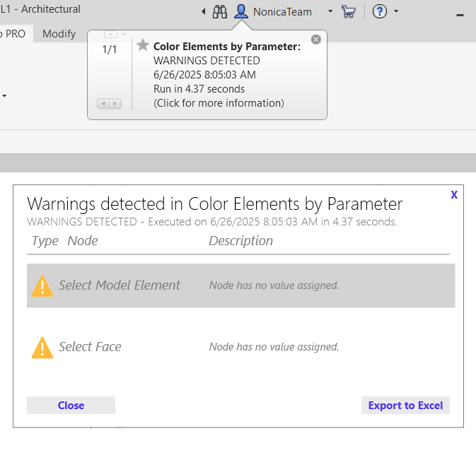Screen dimensions: 476x460
Task: Expand the small ribbon panel dropdown arrow
Action: pyautogui.click(x=4, y=96)
